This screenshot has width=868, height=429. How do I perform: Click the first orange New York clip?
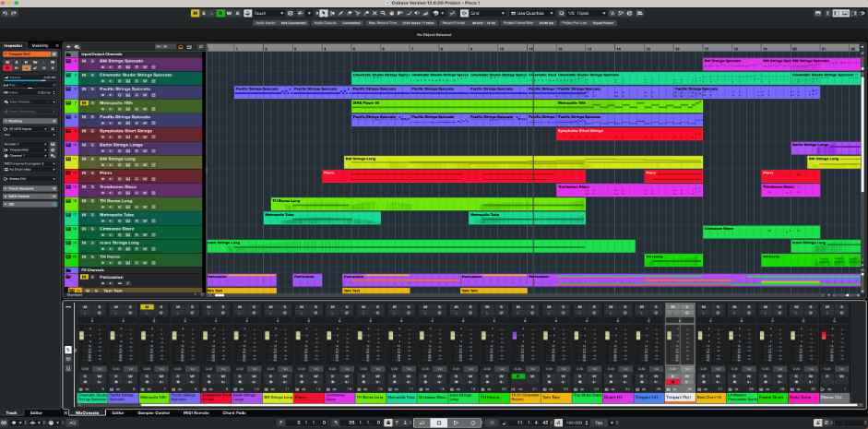pyautogui.click(x=242, y=291)
